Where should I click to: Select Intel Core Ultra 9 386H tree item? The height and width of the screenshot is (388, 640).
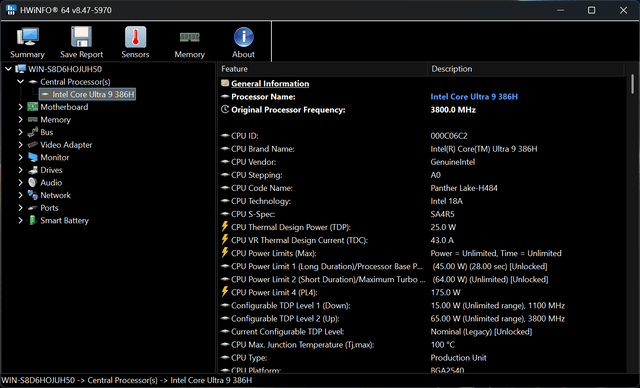(87, 94)
